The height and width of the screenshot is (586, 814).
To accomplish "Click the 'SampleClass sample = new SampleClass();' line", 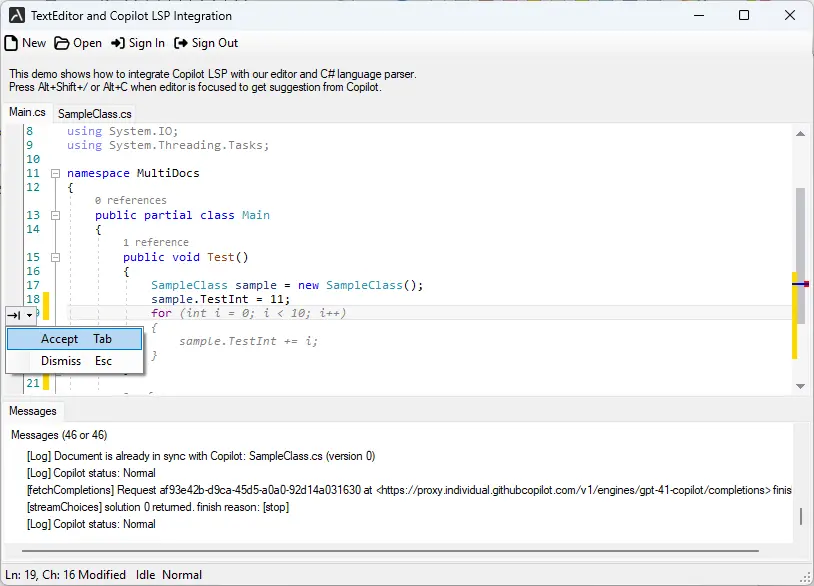I will [287, 285].
